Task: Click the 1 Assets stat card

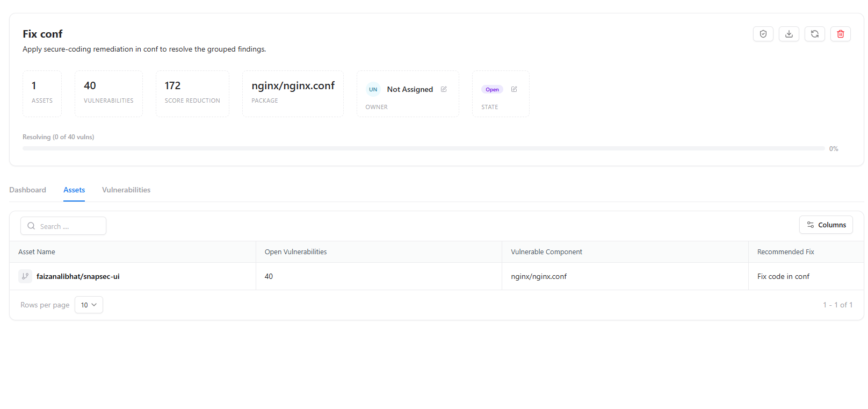Action: 42,94
